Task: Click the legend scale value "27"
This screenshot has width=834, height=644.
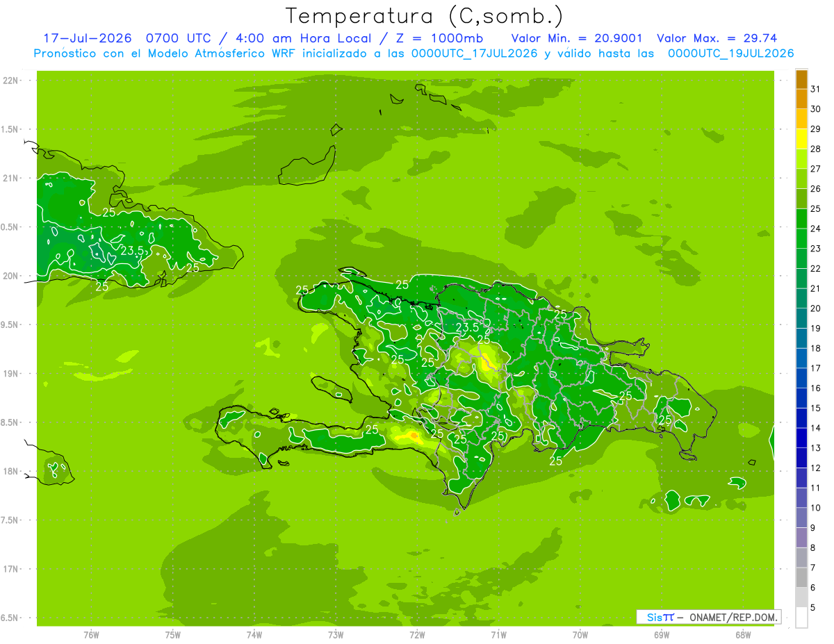Action: (816, 169)
